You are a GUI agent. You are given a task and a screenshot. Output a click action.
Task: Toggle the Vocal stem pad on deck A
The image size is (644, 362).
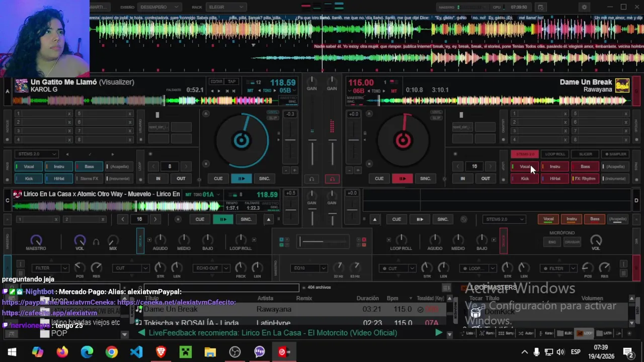29,166
